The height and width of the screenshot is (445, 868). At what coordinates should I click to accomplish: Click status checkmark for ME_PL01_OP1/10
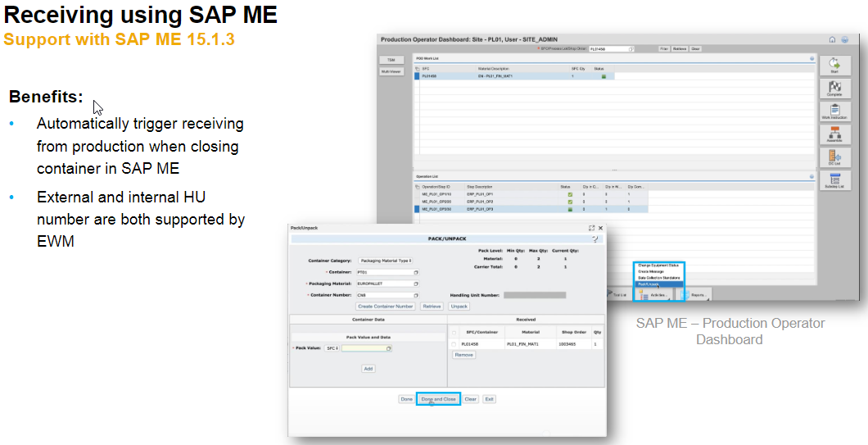pyautogui.click(x=570, y=194)
